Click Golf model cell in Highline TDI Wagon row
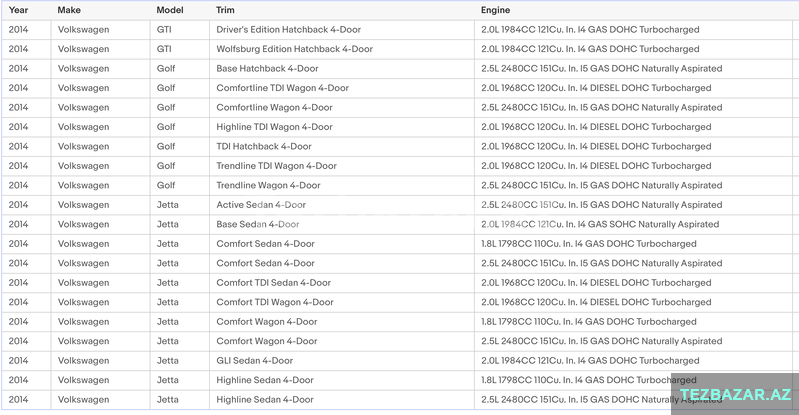 coord(166,127)
